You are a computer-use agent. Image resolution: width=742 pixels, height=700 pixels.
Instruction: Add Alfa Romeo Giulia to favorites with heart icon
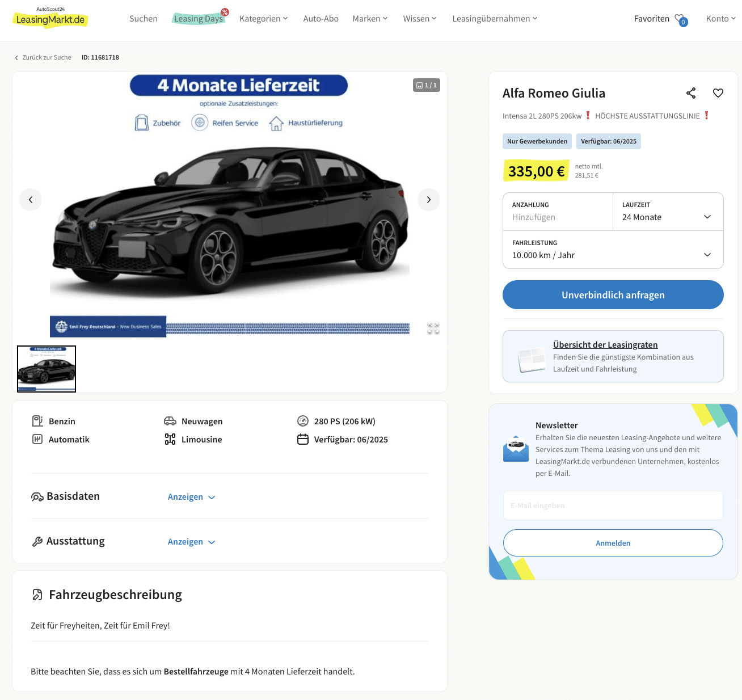[718, 93]
